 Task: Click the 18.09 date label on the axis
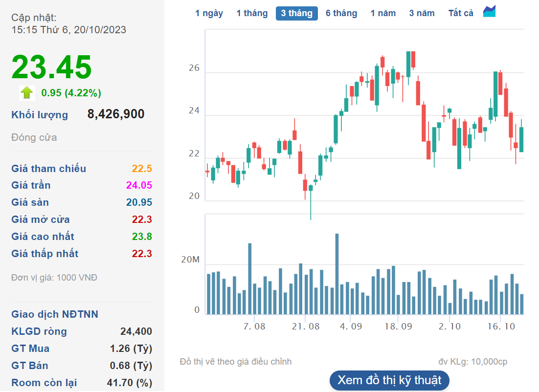[x=398, y=326]
